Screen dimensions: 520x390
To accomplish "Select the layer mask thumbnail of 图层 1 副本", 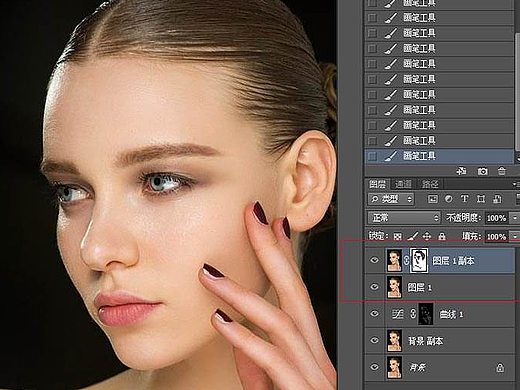I will coord(419,260).
